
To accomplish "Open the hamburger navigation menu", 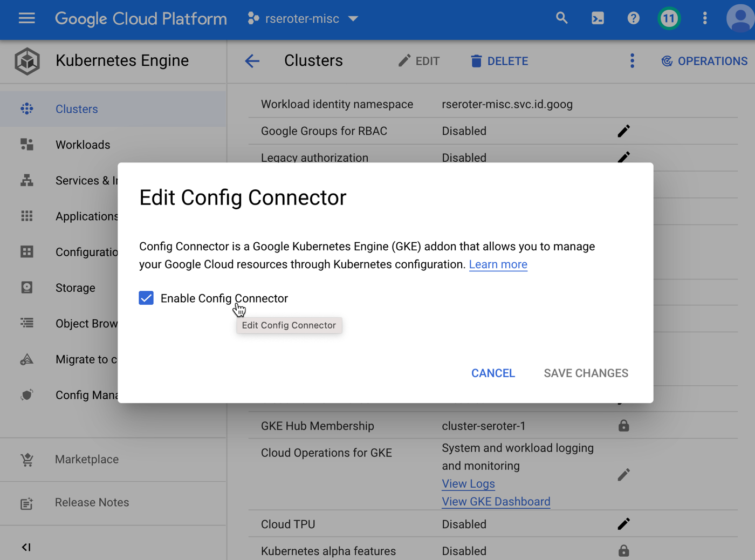I will [x=26, y=18].
